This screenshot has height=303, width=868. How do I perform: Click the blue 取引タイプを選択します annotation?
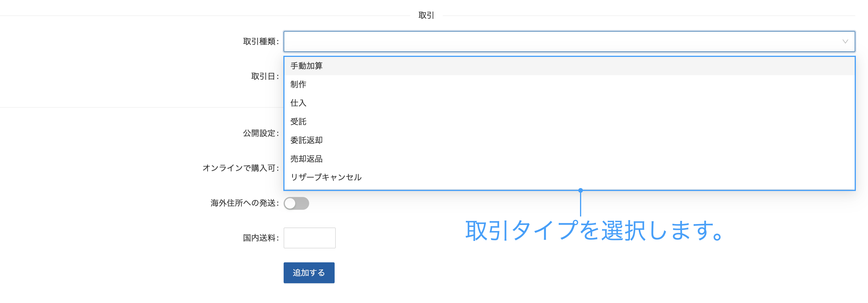click(x=594, y=230)
